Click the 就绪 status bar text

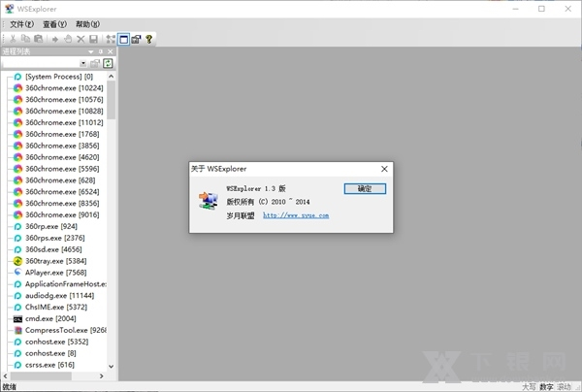pyautogui.click(x=10, y=387)
